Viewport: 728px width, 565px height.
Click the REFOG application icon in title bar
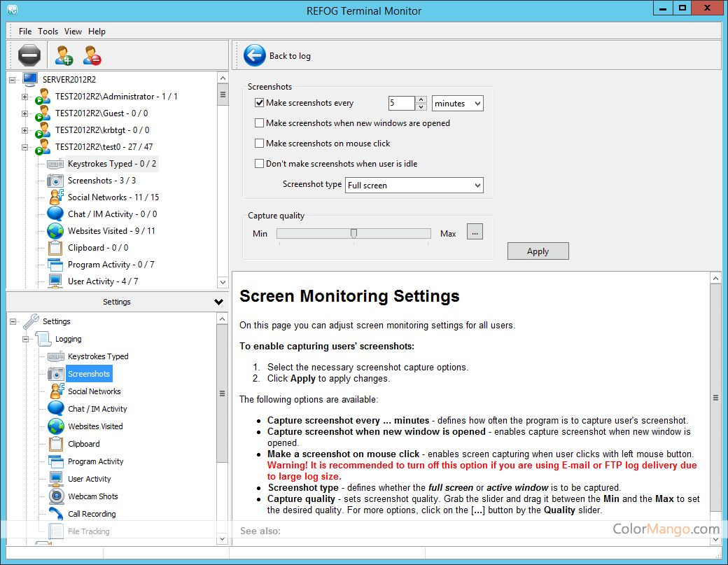[x=13, y=10]
